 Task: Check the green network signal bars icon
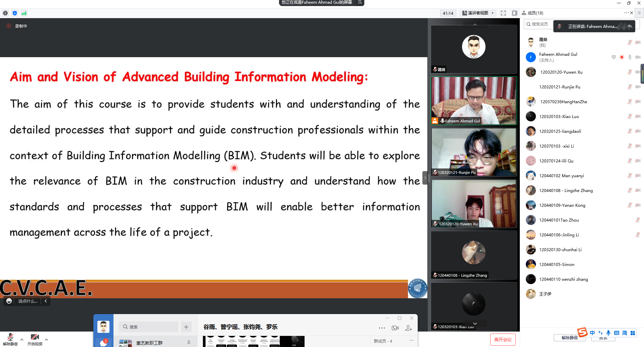24,13
